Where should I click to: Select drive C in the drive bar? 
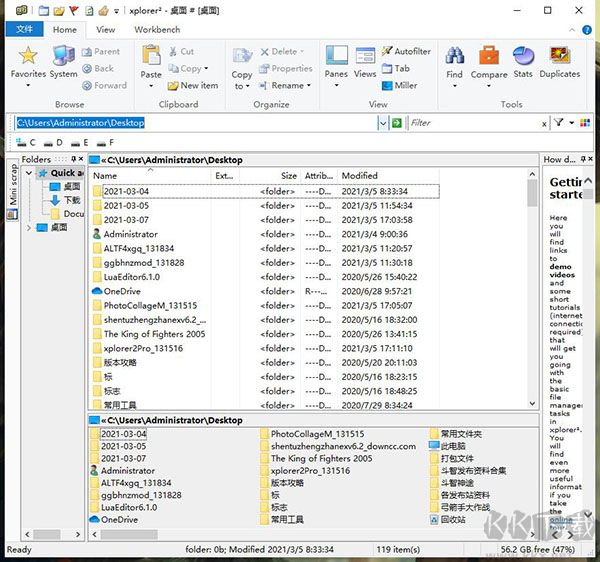[26, 143]
